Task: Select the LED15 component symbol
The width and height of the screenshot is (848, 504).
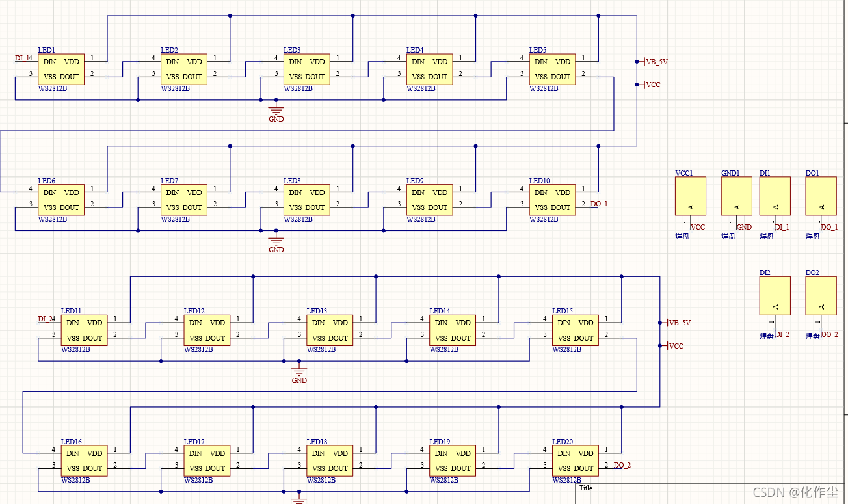Action: [576, 330]
